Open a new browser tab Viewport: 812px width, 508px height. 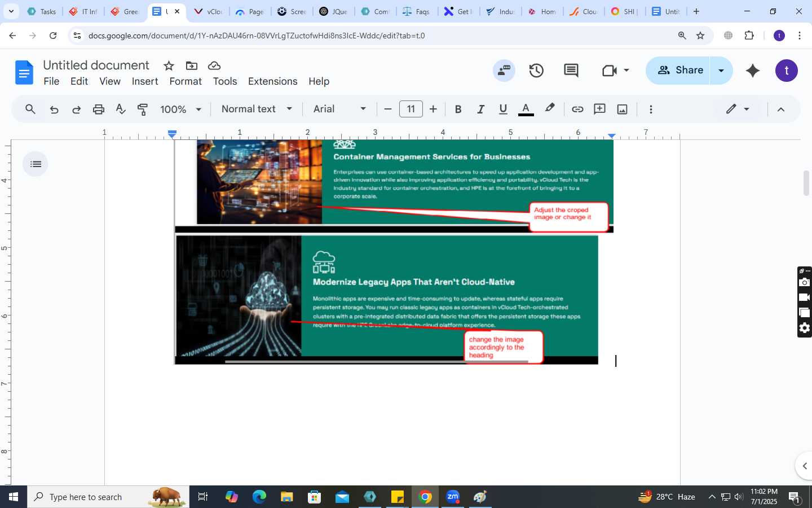tap(696, 11)
